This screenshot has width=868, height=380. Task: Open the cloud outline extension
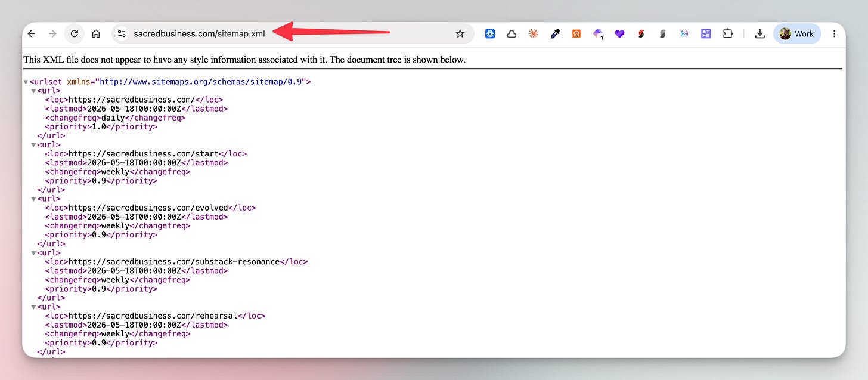click(511, 34)
